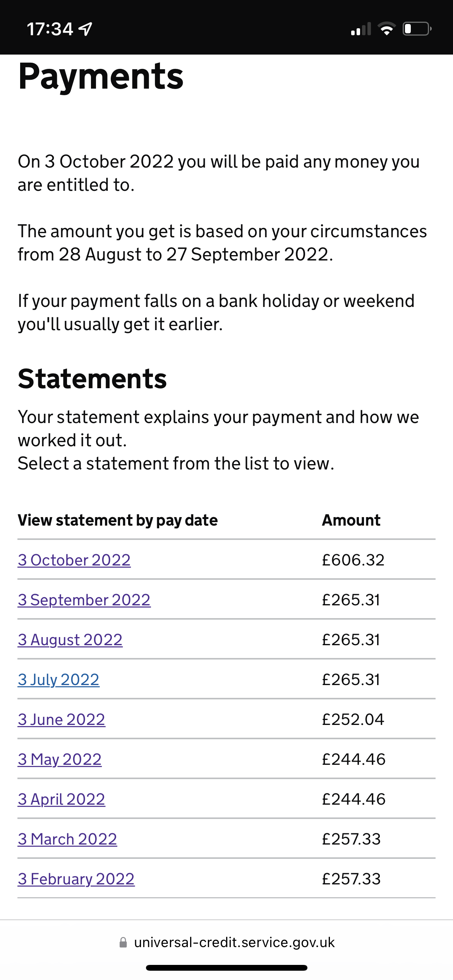View the 3 February 2022 statement

[x=76, y=879]
